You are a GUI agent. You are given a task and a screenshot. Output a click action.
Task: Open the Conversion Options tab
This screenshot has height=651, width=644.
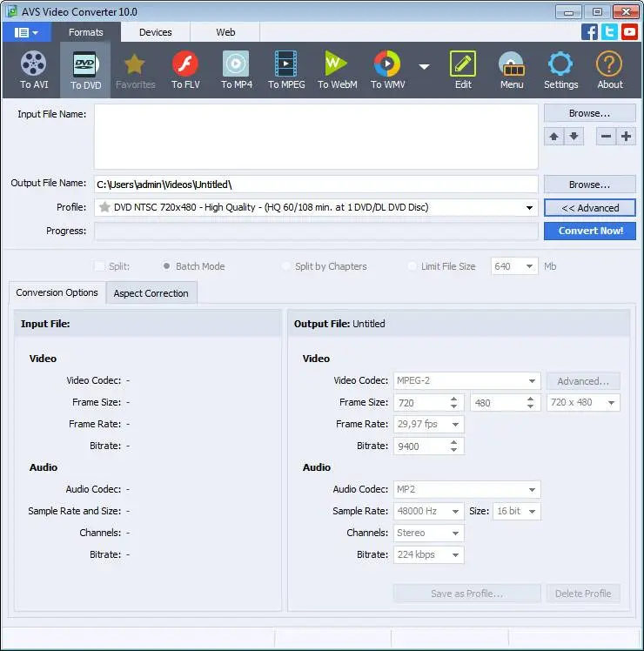(x=57, y=292)
